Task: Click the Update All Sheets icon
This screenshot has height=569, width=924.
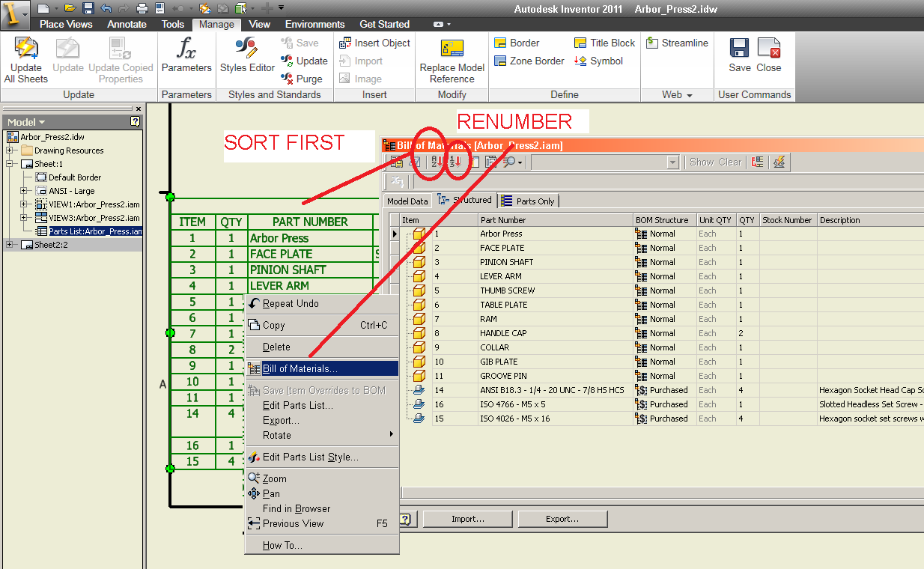Action: 26,48
